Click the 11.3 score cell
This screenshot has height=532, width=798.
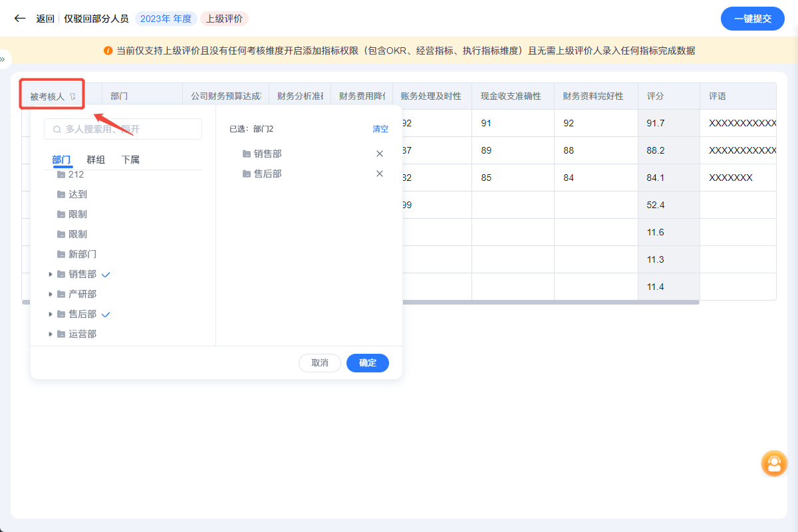click(x=669, y=259)
